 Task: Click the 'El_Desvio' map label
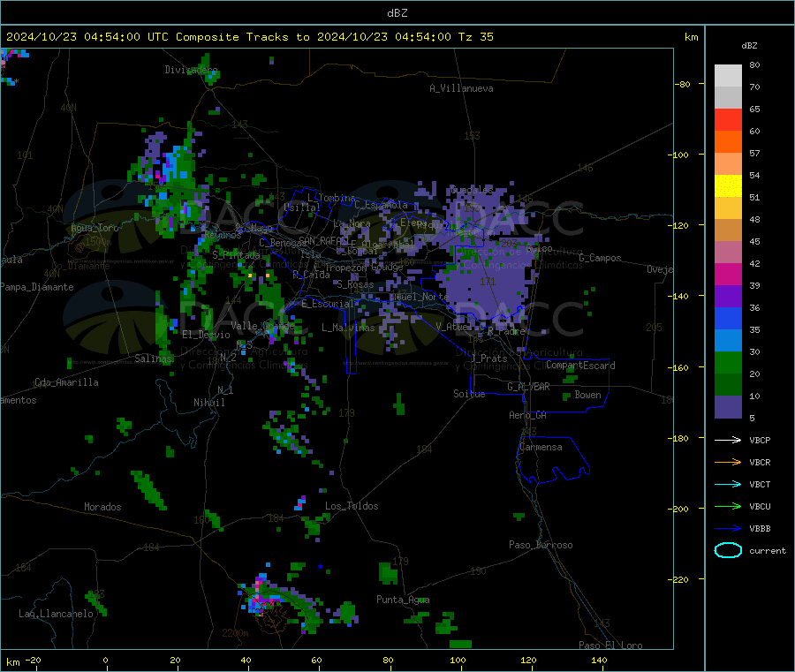coord(206,335)
